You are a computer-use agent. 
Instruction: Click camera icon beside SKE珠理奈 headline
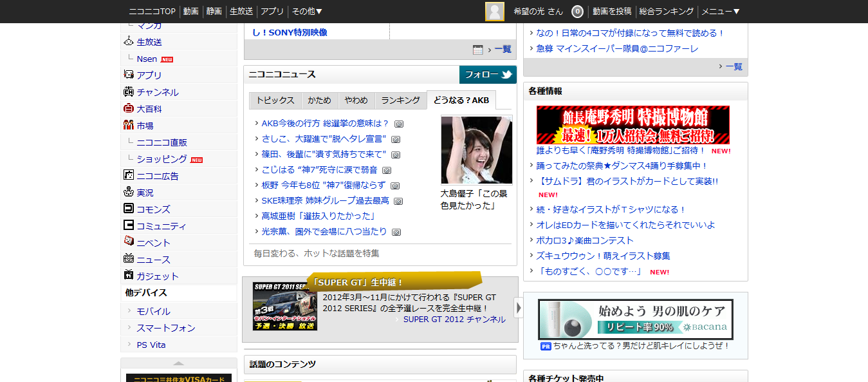[398, 201]
